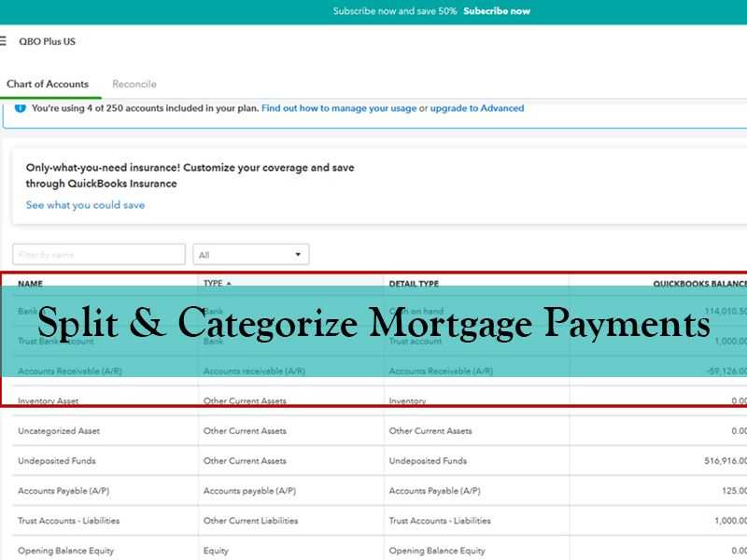Click the 516,916.00 balance value
This screenshot has height=560, width=747.
click(726, 461)
